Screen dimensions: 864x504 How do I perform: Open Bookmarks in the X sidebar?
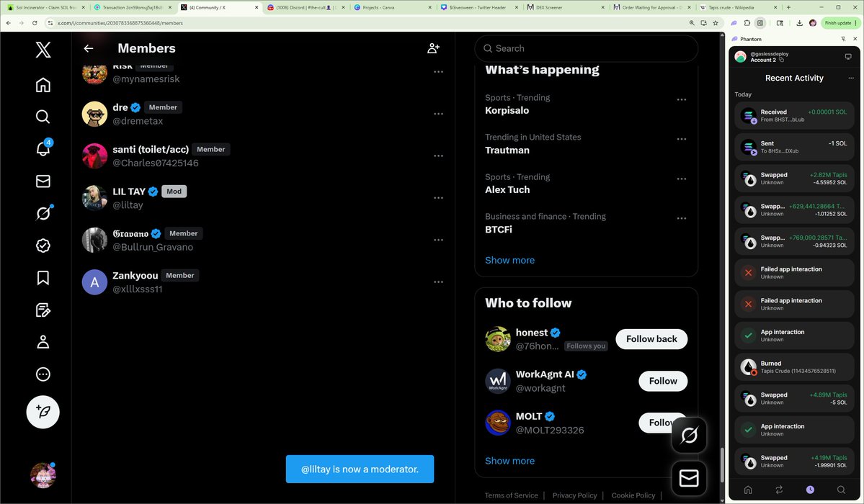point(43,277)
